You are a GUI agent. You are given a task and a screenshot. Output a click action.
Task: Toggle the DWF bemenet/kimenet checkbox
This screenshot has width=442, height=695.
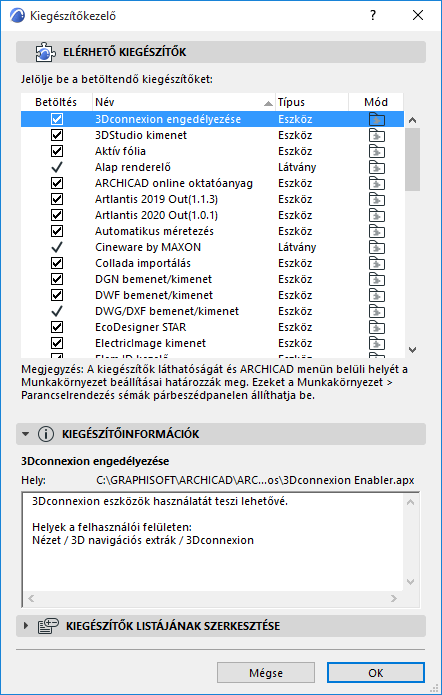point(57,295)
